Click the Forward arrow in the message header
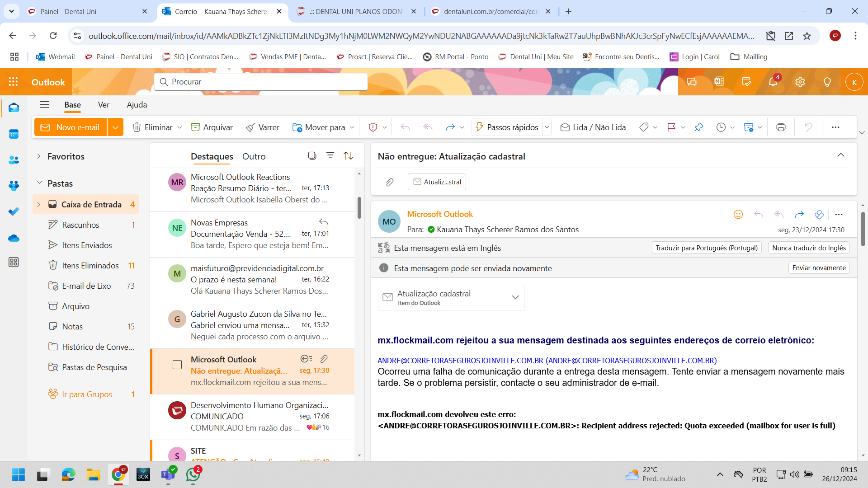The image size is (868, 488). point(799,215)
